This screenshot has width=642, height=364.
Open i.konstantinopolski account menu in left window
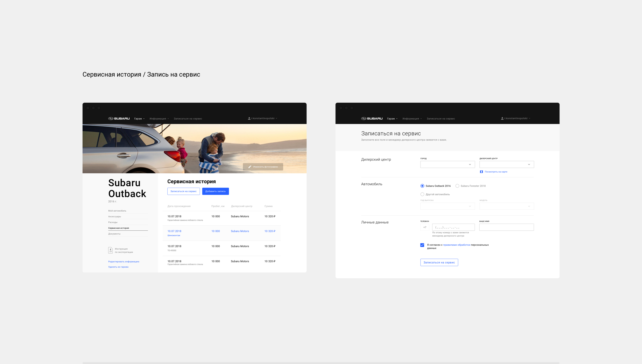263,119
